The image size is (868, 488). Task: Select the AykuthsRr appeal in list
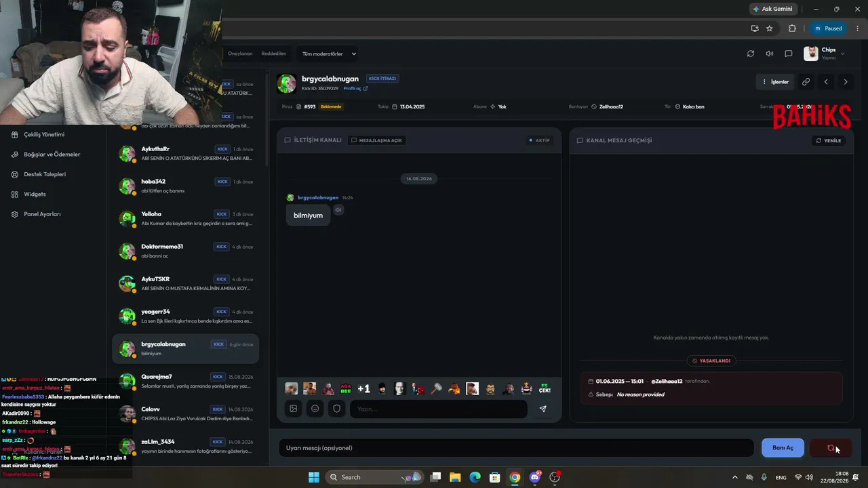coord(186,153)
